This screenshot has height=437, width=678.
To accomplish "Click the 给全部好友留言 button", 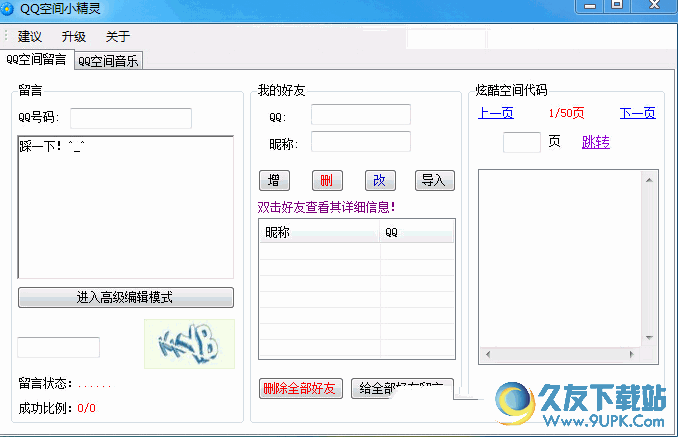I will pos(402,388).
